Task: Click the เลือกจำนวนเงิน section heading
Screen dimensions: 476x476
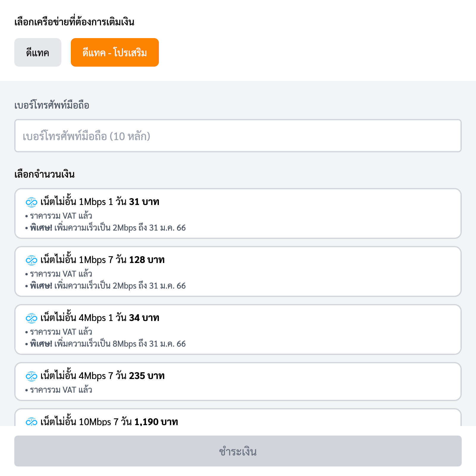Action: tap(45, 174)
